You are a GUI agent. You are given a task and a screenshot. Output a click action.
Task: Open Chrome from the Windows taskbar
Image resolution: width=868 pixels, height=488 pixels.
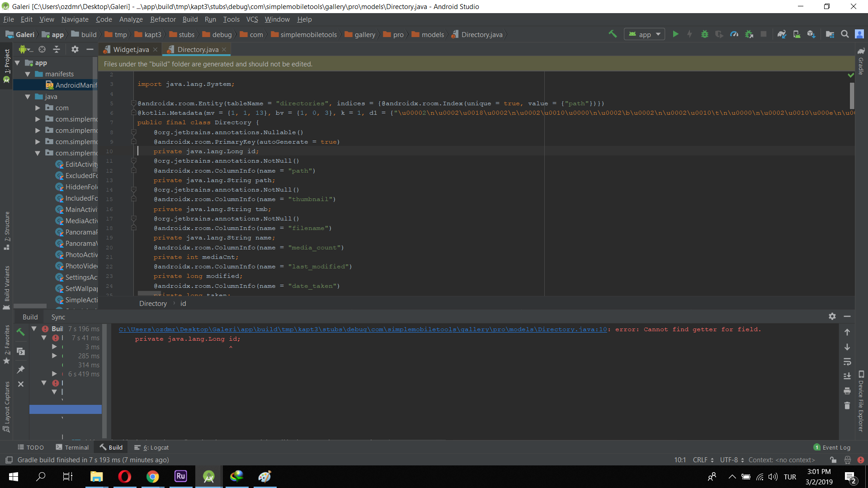[153, 477]
